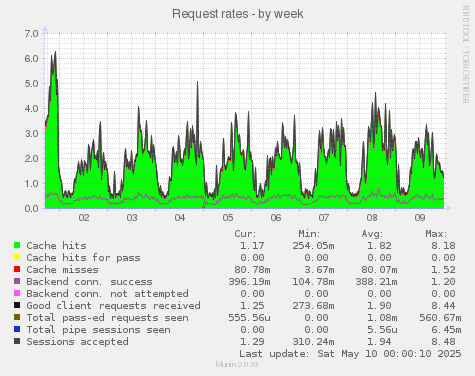Click the 'Backend conn. not attempted' legend label
475x376 pixels.
pos(107,294)
